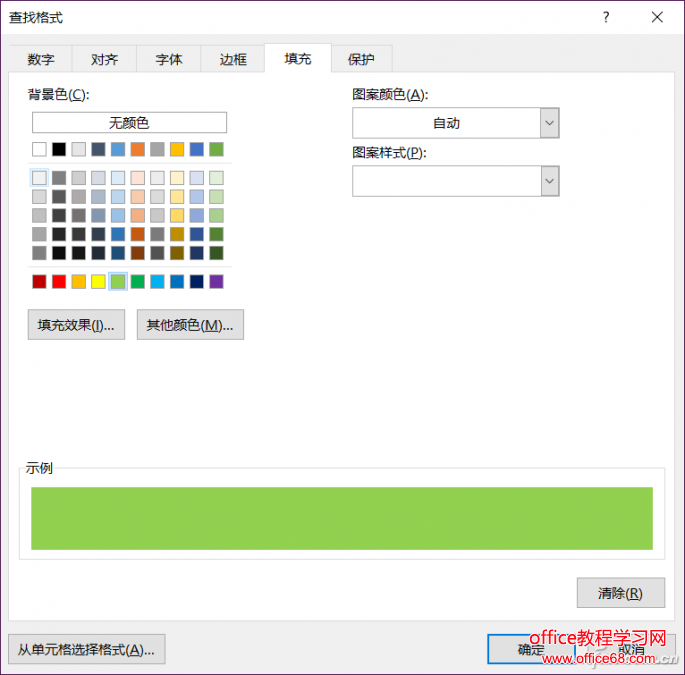Expand the 图案样式 dropdown arrow
685x675 pixels.
coord(550,181)
